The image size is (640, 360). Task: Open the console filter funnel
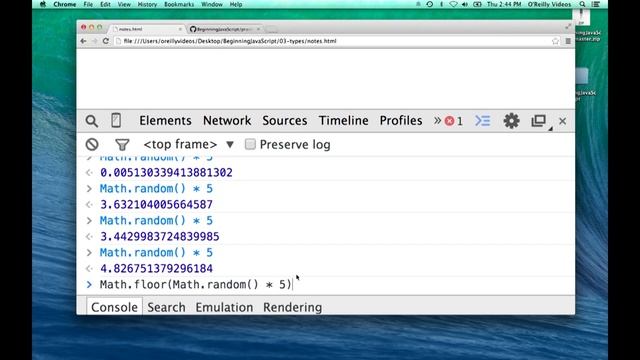[122, 144]
